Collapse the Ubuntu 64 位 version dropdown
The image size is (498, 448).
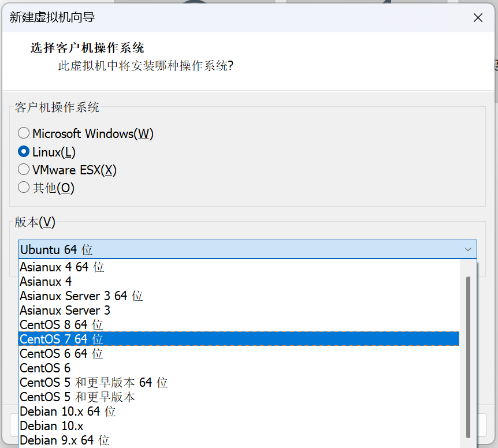tap(247, 249)
